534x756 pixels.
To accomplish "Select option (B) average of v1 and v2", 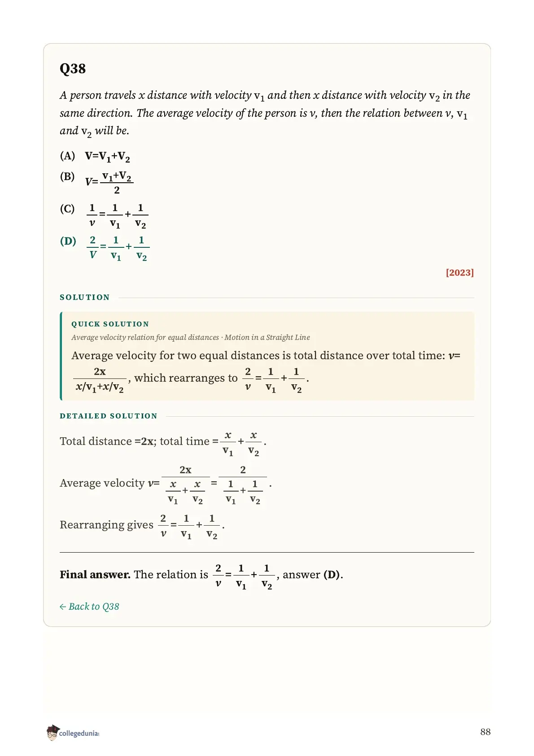I will [x=97, y=182].
